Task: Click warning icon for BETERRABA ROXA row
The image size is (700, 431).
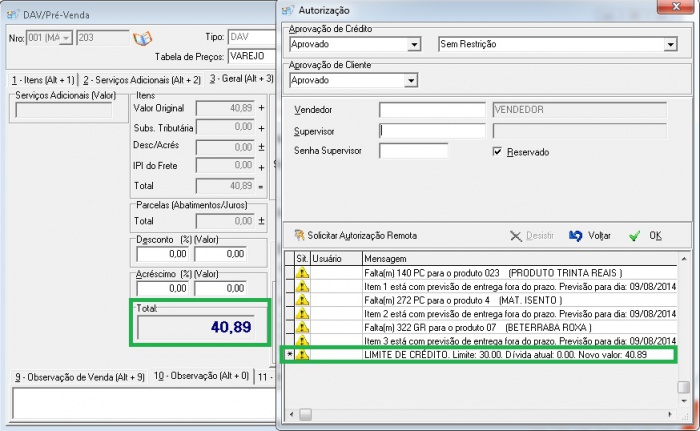Action: (x=301, y=327)
